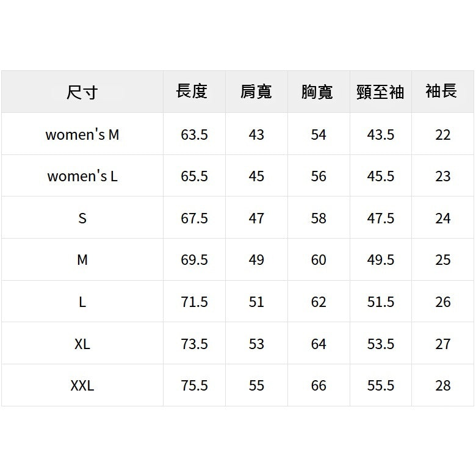Click the 頸至袖 column header
The height and width of the screenshot is (476, 476).
point(380,92)
